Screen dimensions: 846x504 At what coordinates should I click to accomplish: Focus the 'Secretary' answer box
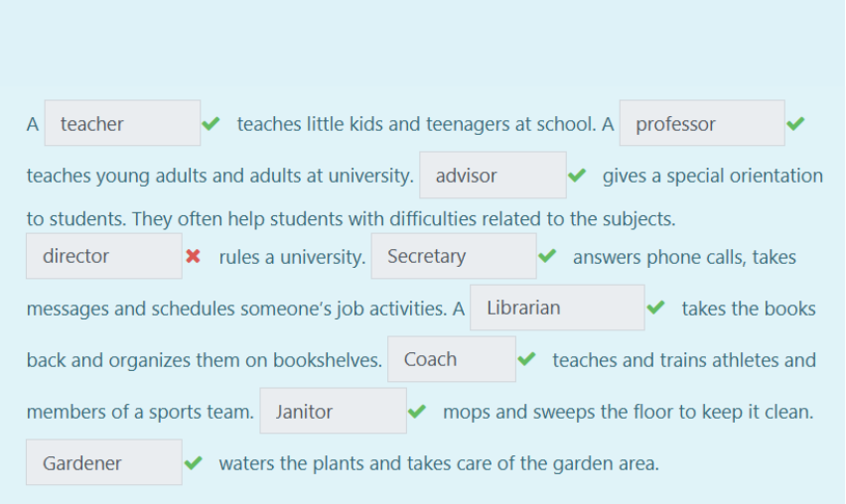coord(453,256)
